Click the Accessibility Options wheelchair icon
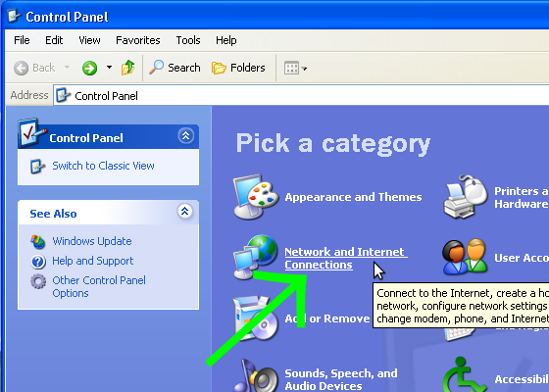Viewport: 549px width, 392px height. coord(465,374)
